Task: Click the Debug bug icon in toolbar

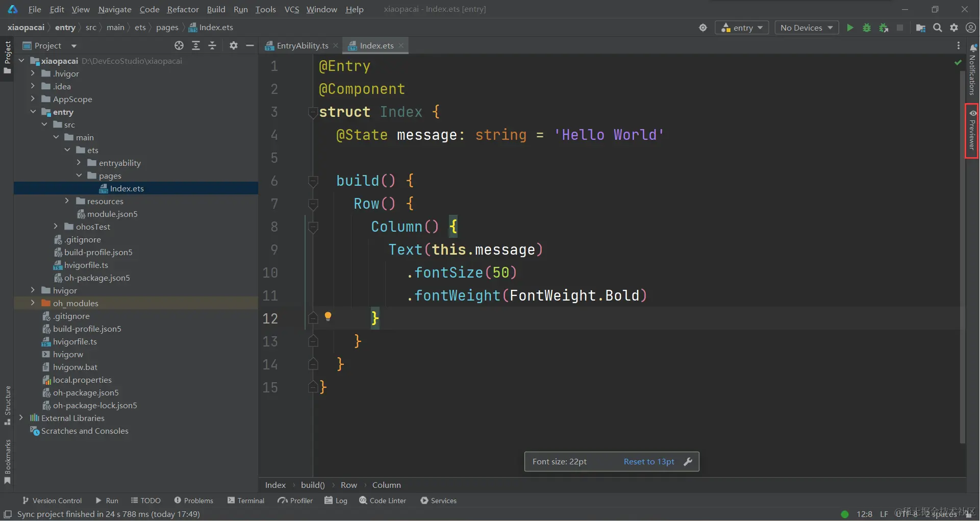Action: point(867,28)
